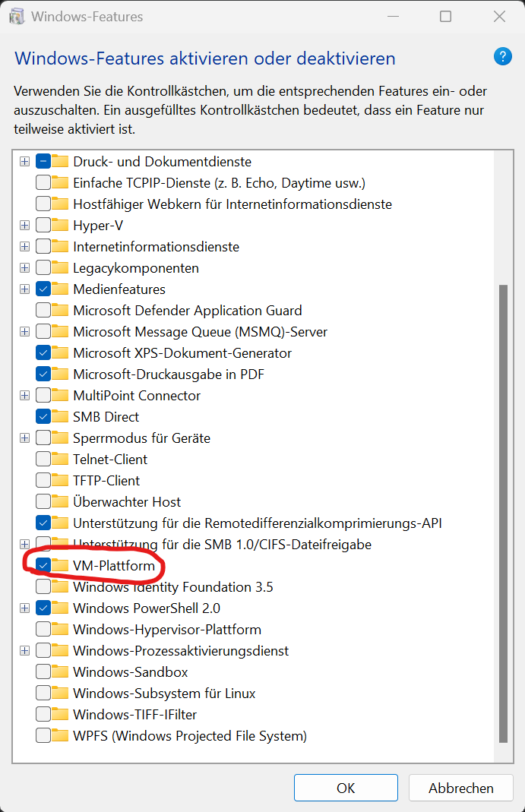Maximize the Windows-Features window
The height and width of the screenshot is (812, 525).
tap(445, 17)
